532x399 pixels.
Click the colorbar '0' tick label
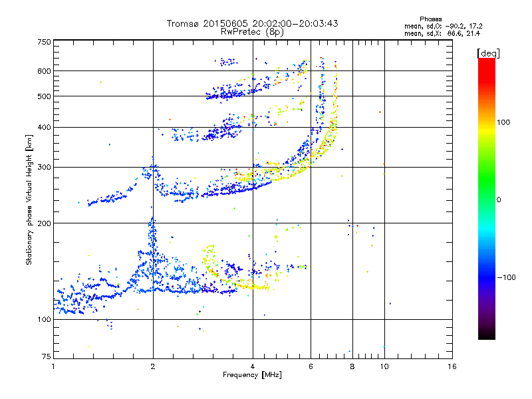(x=498, y=200)
